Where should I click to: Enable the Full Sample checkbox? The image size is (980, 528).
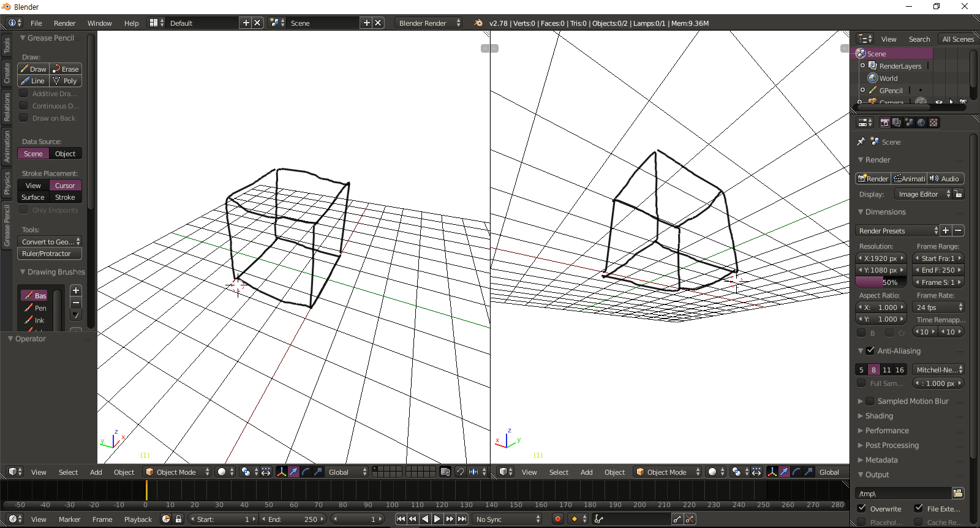click(x=862, y=383)
